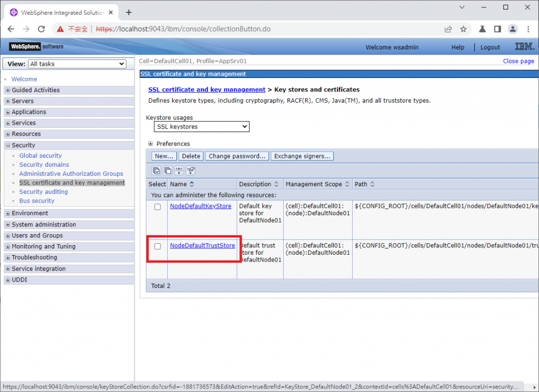Follow the SSL certificate and key management breadcrumb
This screenshot has width=539, height=392.
point(206,89)
